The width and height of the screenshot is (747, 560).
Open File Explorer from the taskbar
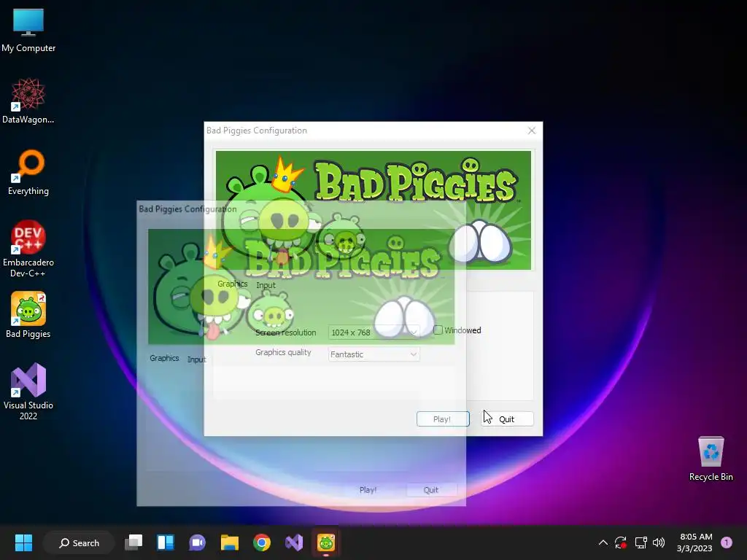point(230,542)
